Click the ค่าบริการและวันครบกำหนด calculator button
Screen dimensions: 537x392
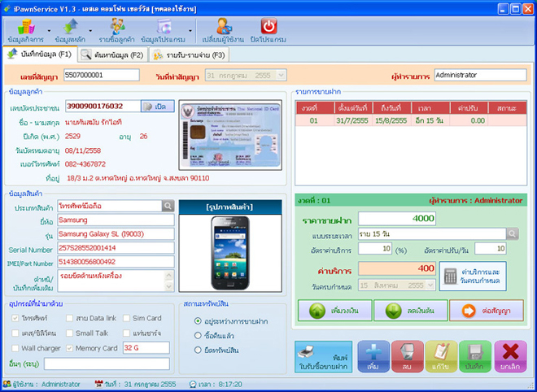coord(473,276)
